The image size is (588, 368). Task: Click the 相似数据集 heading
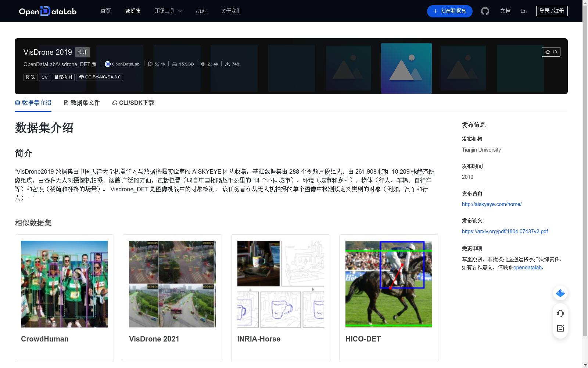[33, 223]
